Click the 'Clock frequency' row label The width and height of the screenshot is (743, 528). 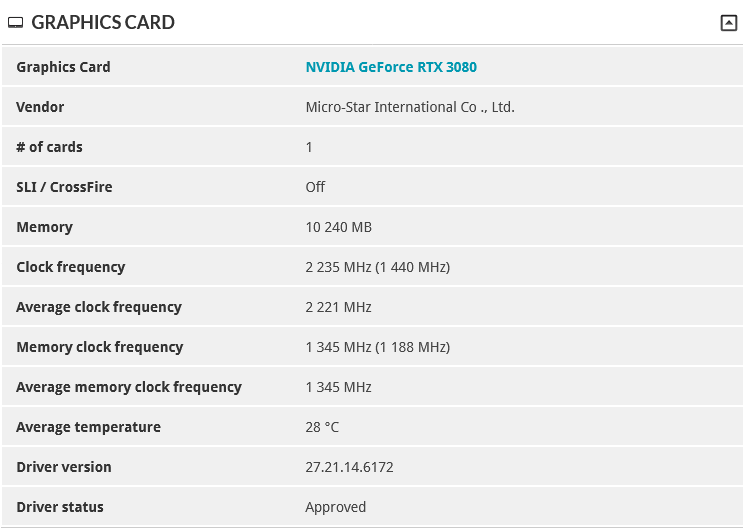tap(71, 267)
